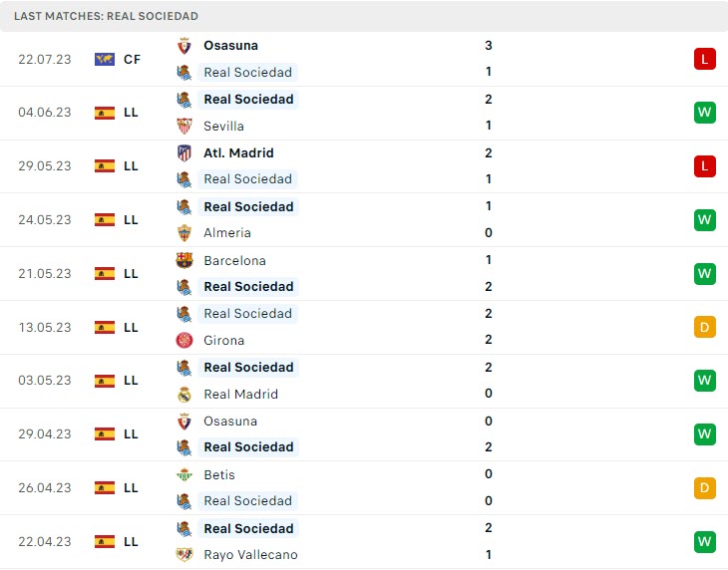Click the CF competition flag icon

click(105, 59)
